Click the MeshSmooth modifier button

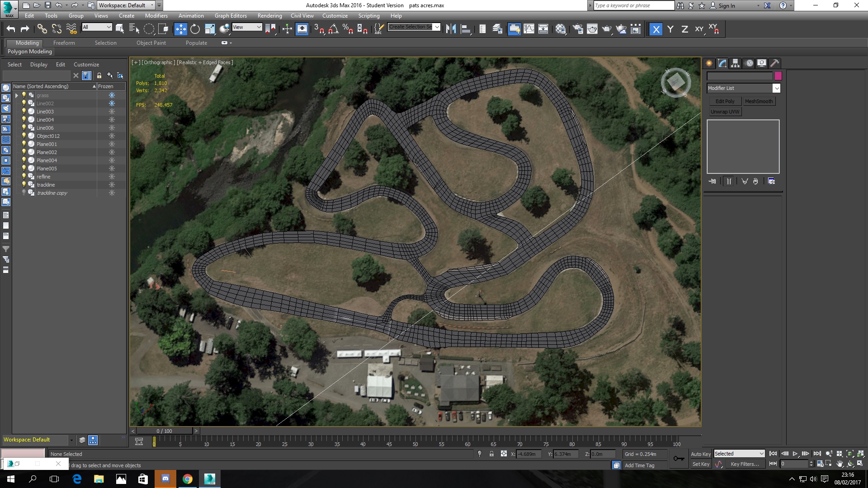point(759,101)
